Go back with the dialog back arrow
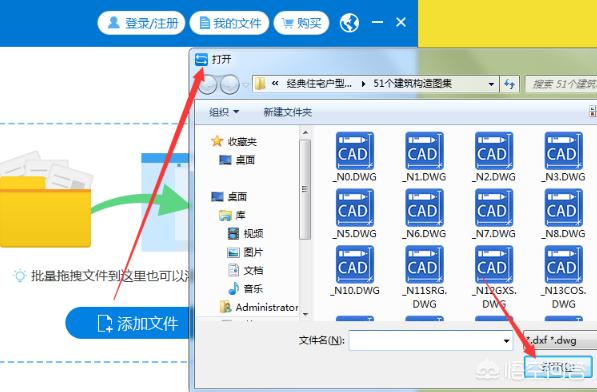The width and height of the screenshot is (597, 392). click(x=207, y=84)
